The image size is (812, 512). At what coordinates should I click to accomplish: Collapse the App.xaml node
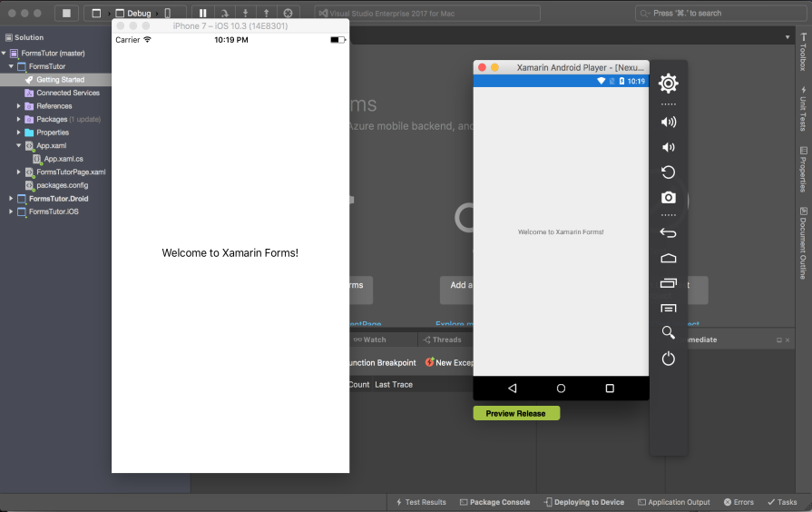point(19,145)
